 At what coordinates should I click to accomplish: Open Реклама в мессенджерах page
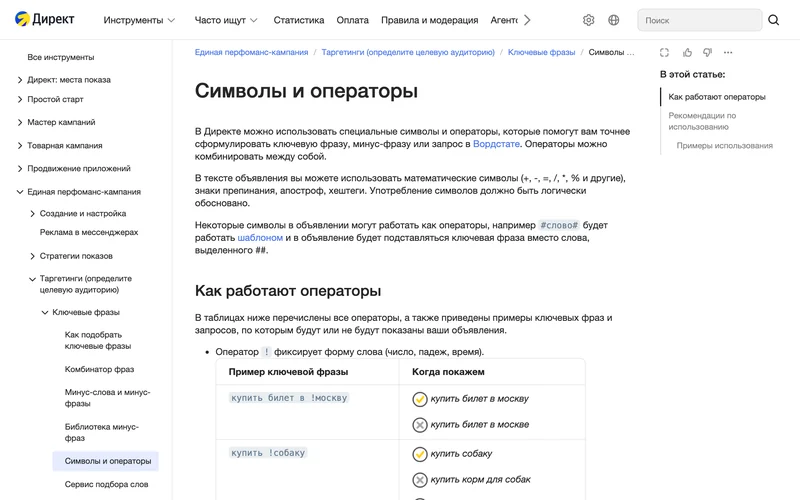pyautogui.click(x=89, y=232)
